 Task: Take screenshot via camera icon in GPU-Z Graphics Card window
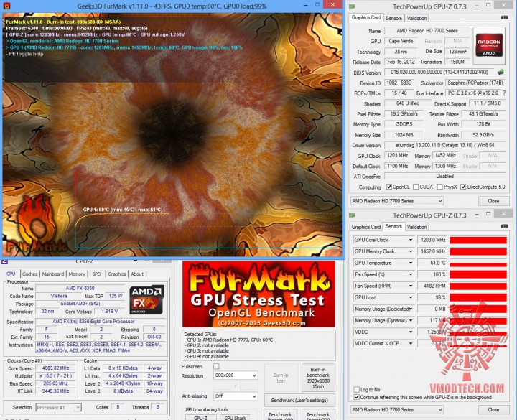pyautogui.click(x=504, y=17)
